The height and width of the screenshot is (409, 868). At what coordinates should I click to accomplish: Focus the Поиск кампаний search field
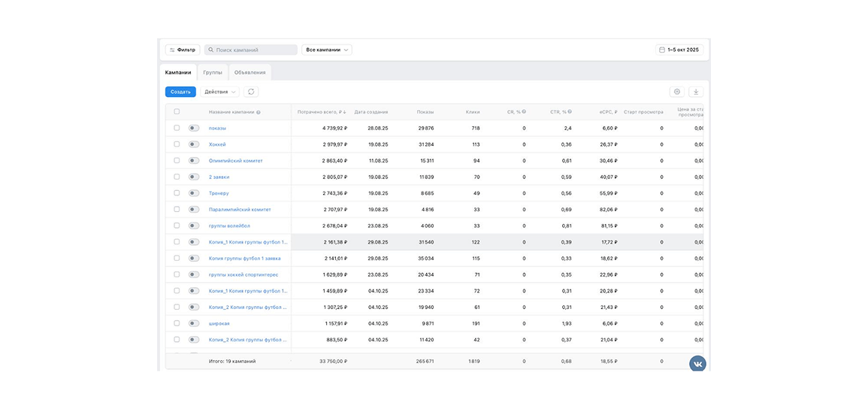click(x=252, y=50)
